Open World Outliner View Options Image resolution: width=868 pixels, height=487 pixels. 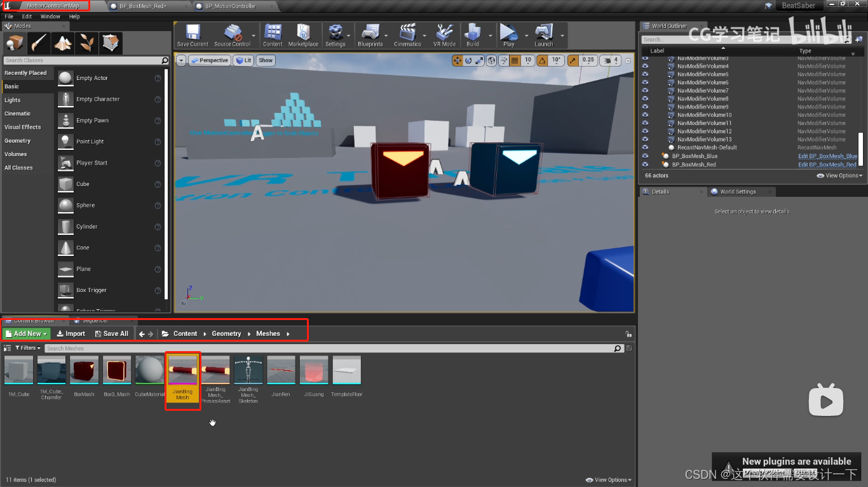click(x=839, y=175)
